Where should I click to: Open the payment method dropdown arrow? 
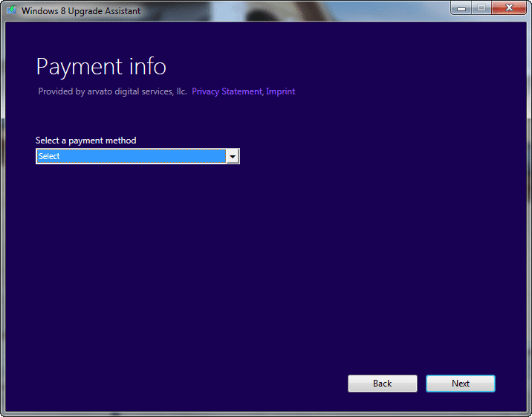(x=233, y=156)
